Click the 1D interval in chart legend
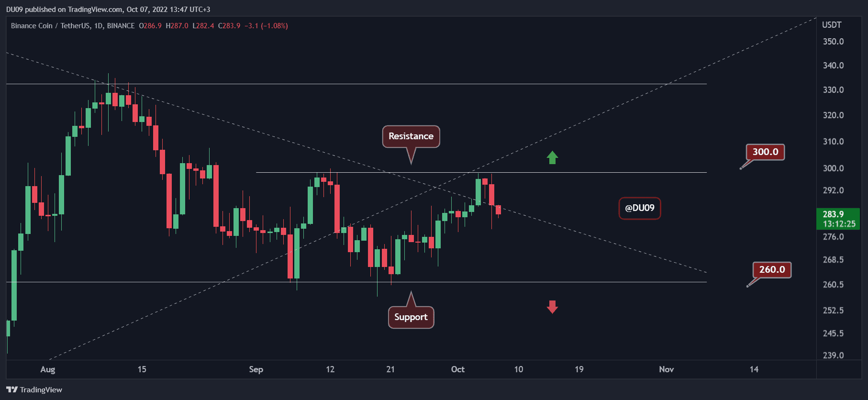 click(99, 26)
